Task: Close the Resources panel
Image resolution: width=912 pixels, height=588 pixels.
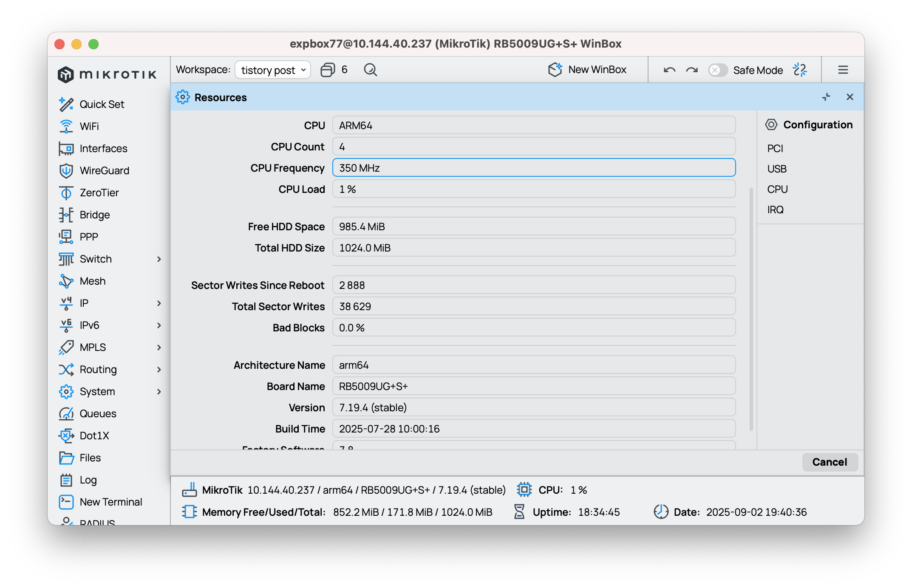Action: [850, 97]
